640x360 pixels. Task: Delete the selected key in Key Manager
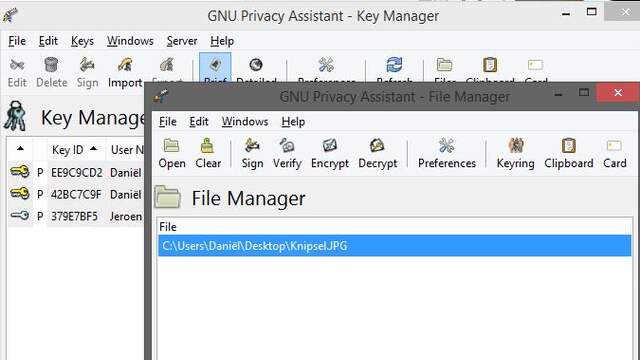51,73
